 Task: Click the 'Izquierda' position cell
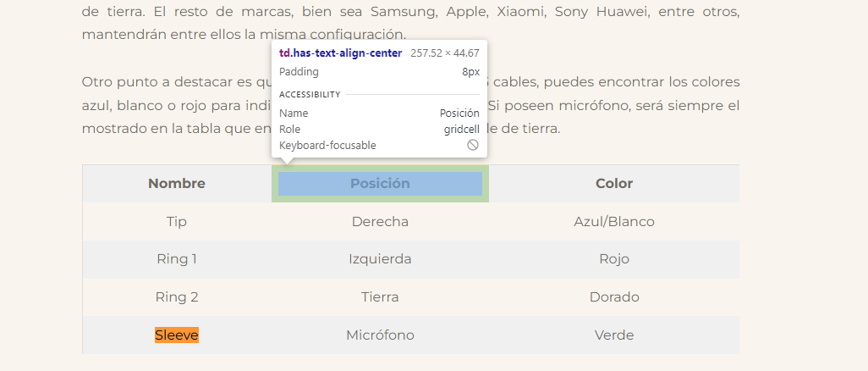pyautogui.click(x=380, y=259)
